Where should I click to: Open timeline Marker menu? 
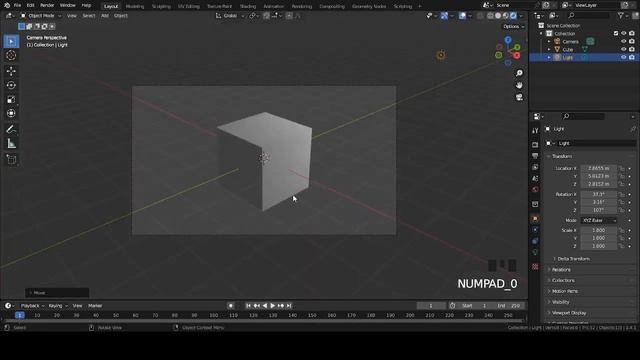pyautogui.click(x=95, y=306)
